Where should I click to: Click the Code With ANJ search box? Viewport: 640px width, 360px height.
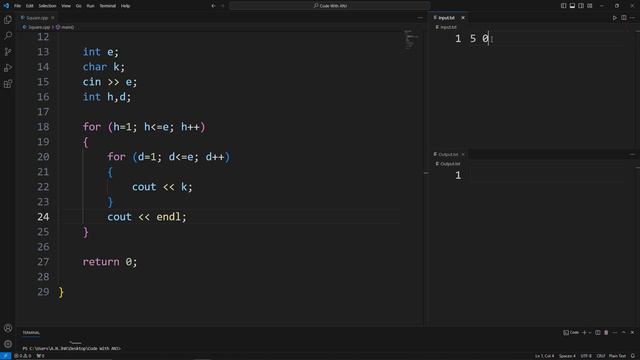click(x=330, y=6)
